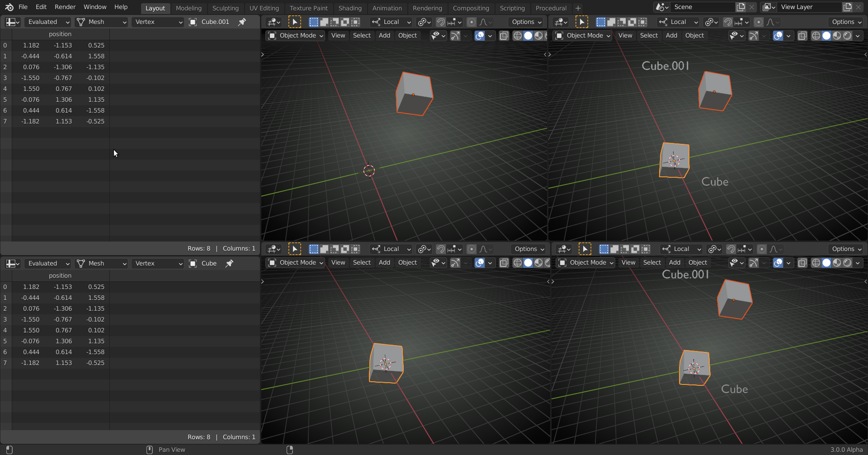Viewport: 868px width, 455px height.
Task: Open editor type menu of bottom-right viewport
Action: click(x=564, y=249)
